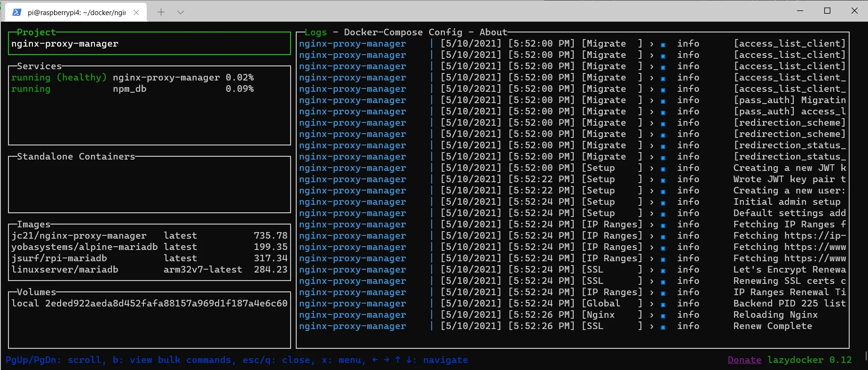Click the 0.02% CPU value for nginx-proxy-manager
Image resolution: width=868 pixels, height=370 pixels.
point(239,78)
